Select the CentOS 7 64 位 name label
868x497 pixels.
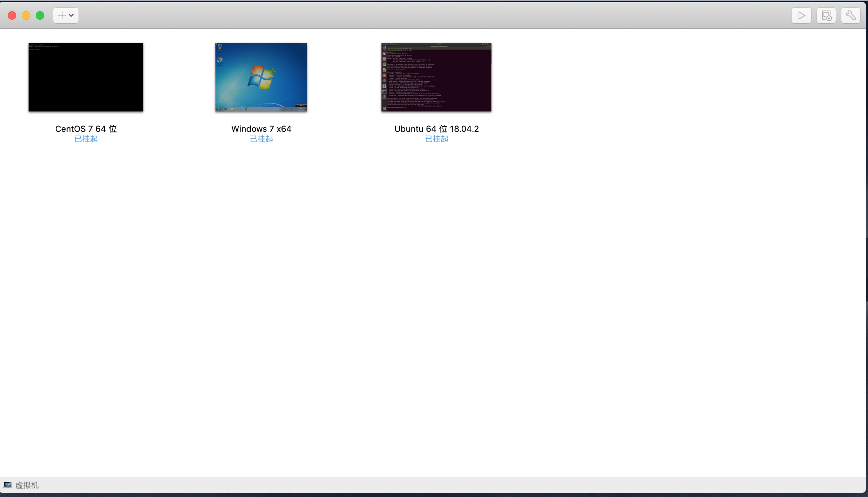coord(86,129)
